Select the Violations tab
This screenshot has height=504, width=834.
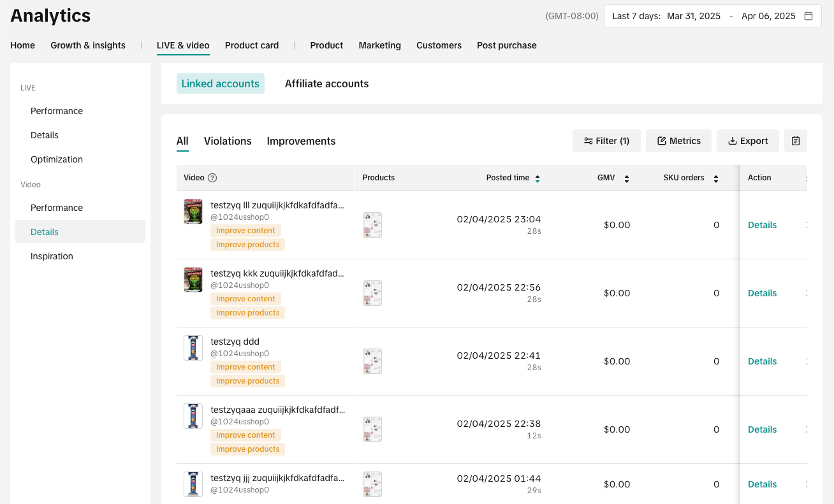[x=228, y=141]
